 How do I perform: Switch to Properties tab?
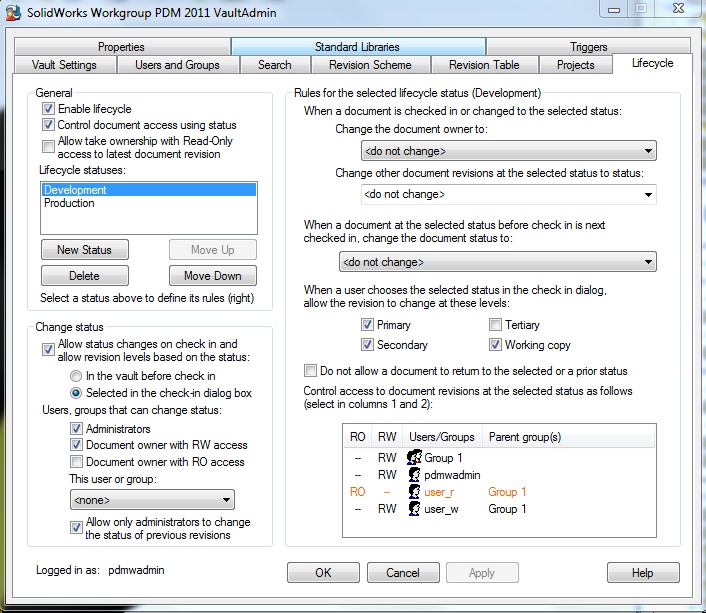[122, 47]
